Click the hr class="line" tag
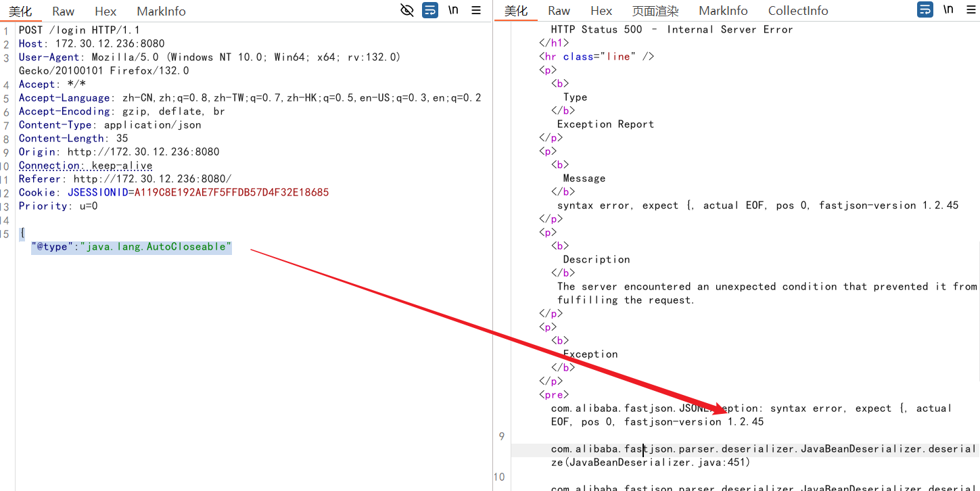The height and width of the screenshot is (491, 980). (597, 56)
